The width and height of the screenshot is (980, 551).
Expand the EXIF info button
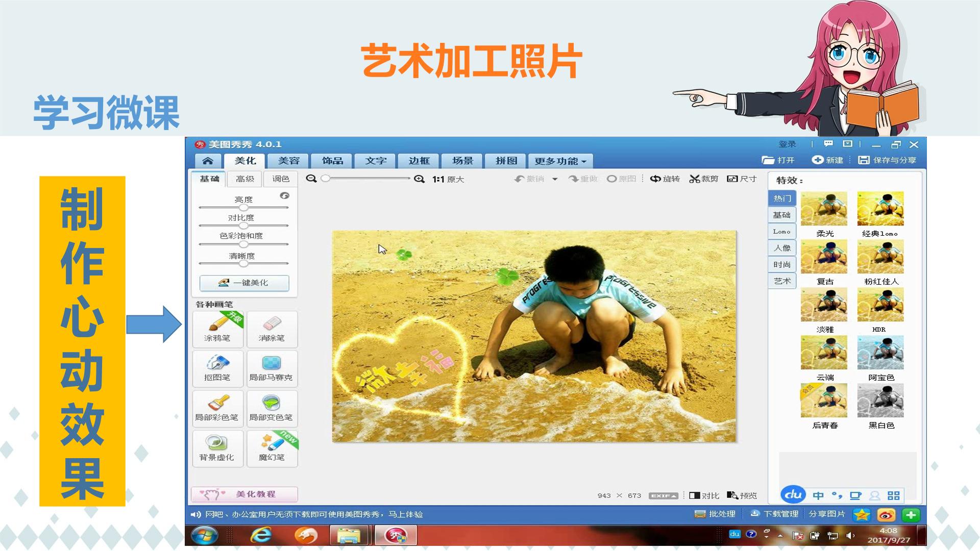tap(663, 495)
